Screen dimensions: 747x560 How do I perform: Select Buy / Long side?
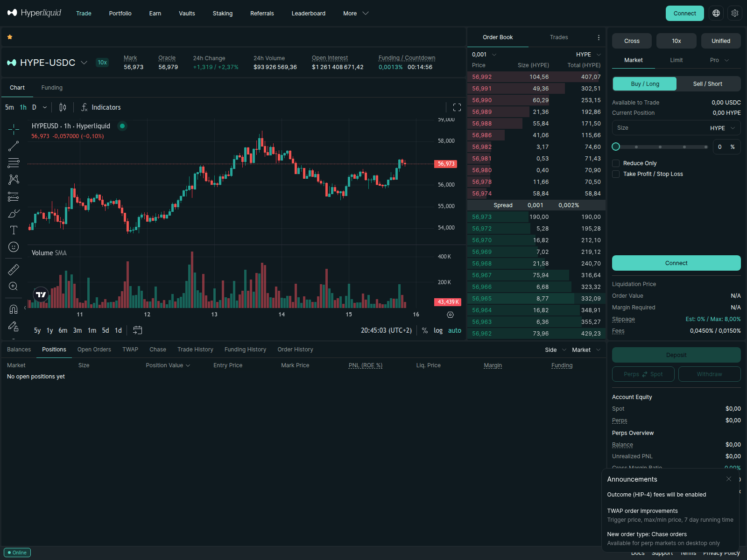click(x=645, y=84)
